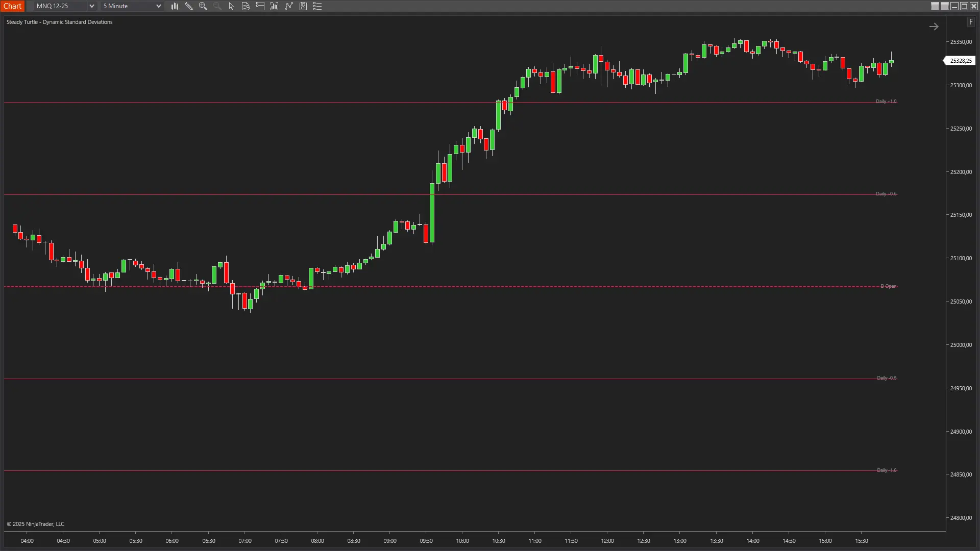This screenshot has height=551, width=980.
Task: Open the drawing tools pencil icon
Action: click(x=189, y=6)
